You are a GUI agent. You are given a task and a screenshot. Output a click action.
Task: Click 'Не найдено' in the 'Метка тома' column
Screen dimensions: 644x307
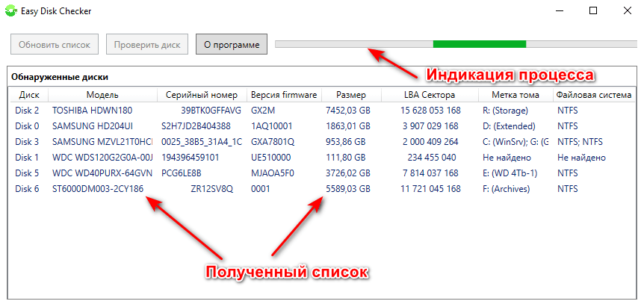point(507,158)
